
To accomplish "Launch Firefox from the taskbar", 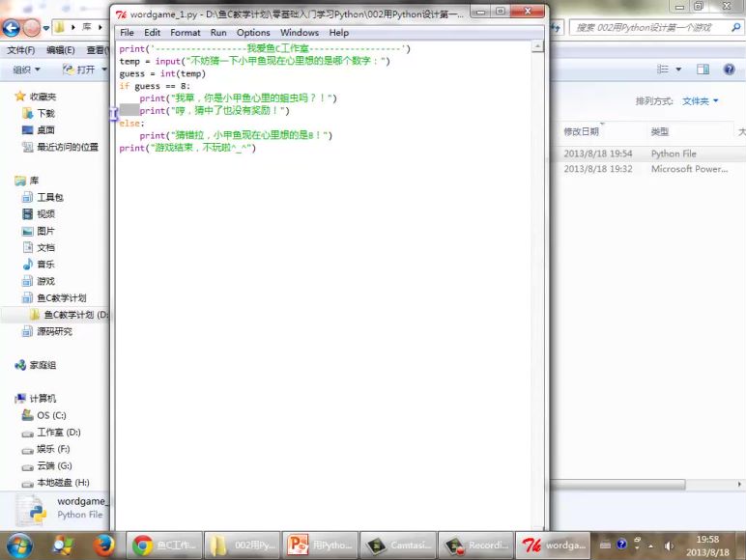I will pos(103,546).
